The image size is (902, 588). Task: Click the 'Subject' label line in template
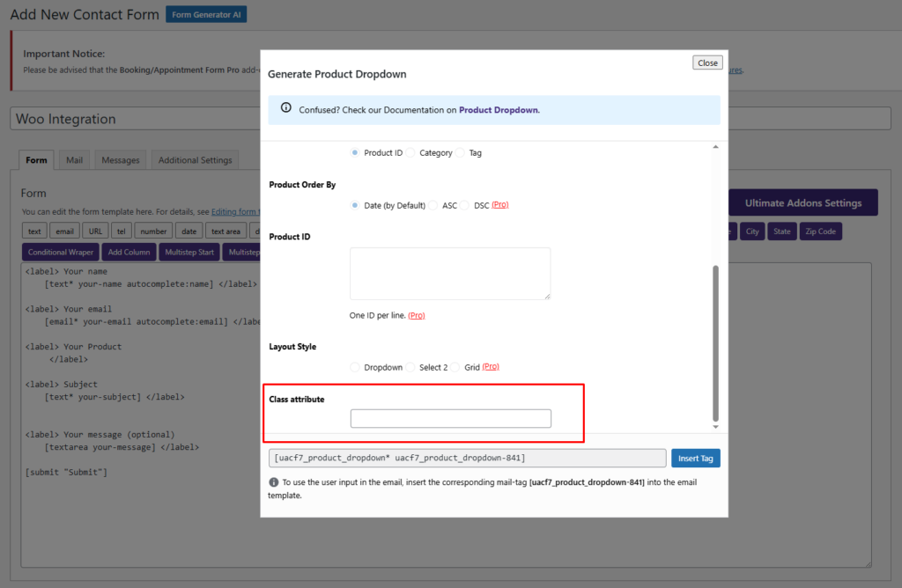pos(62,384)
